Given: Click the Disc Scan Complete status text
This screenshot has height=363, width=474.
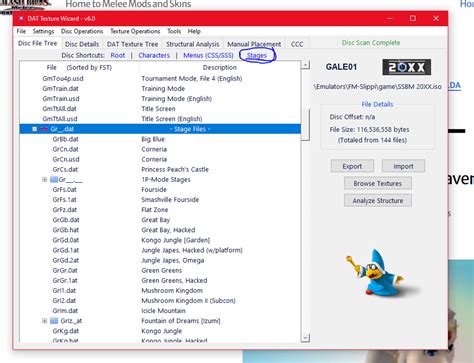Looking at the screenshot, I should pos(371,43).
